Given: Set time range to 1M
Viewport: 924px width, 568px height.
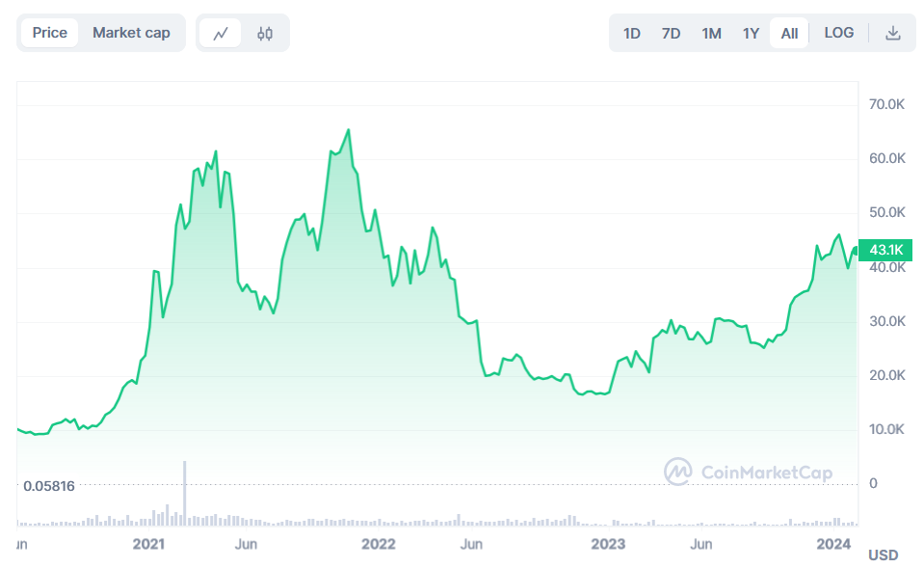Looking at the screenshot, I should [711, 33].
